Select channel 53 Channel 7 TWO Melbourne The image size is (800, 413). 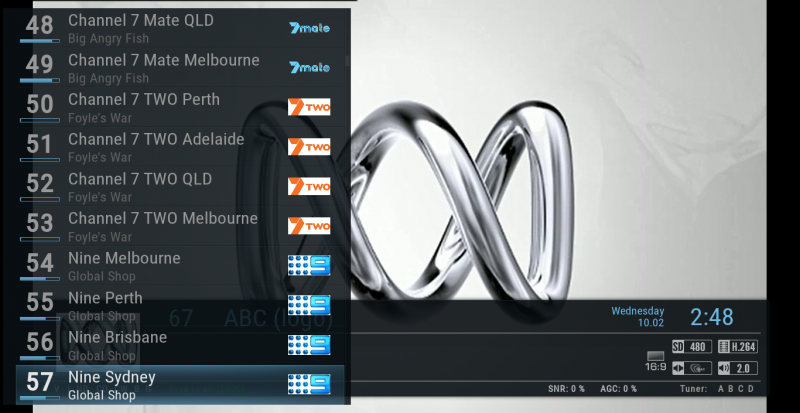[x=180, y=226]
